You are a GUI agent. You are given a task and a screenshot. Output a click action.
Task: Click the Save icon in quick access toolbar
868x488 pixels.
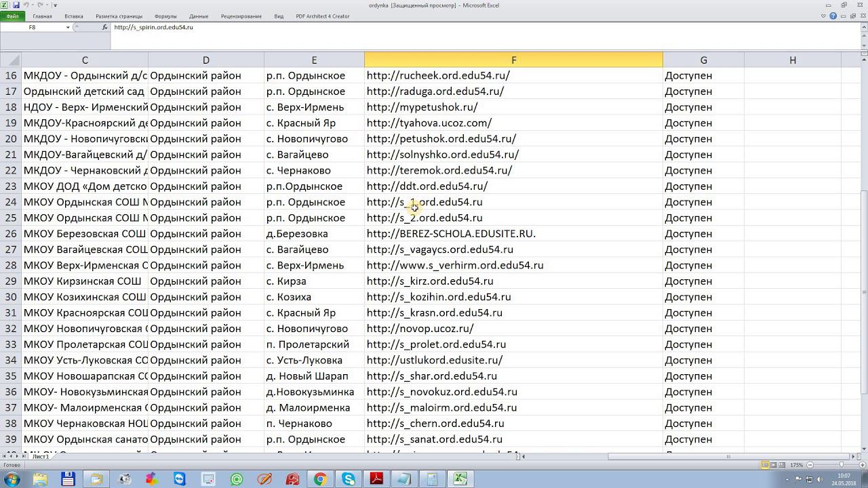point(16,5)
